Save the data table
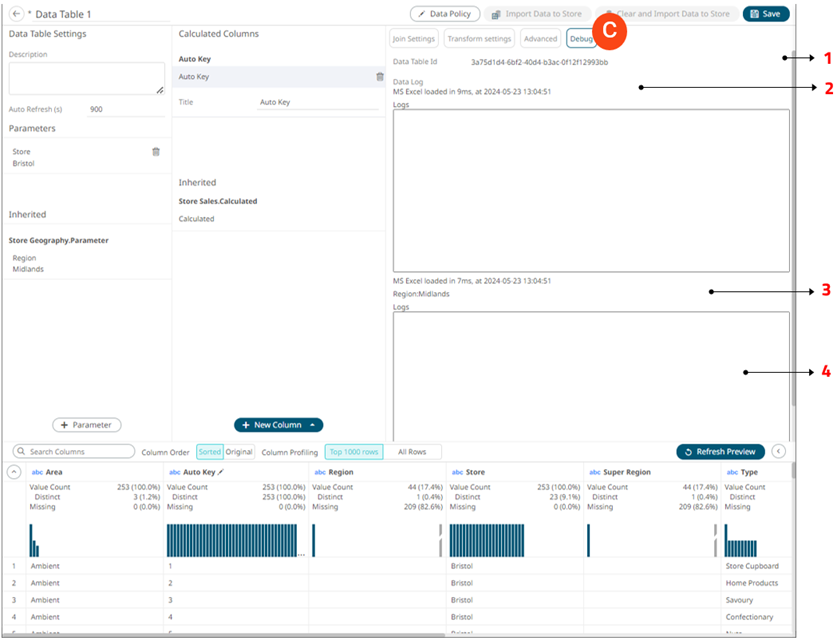Image resolution: width=837 pixels, height=641 pixels. pyautogui.click(x=766, y=14)
